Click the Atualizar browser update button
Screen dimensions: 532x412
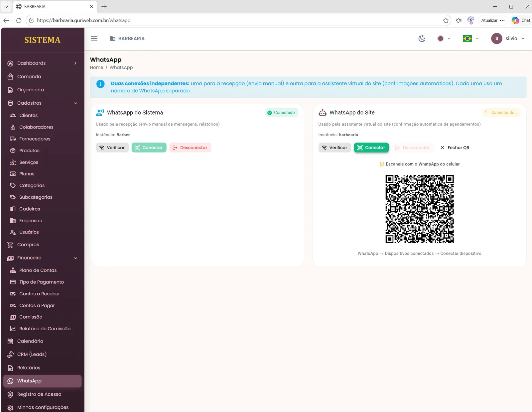click(x=493, y=20)
